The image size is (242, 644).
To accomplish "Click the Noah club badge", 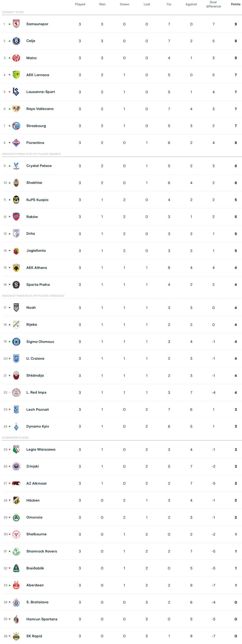I will 16,307.
